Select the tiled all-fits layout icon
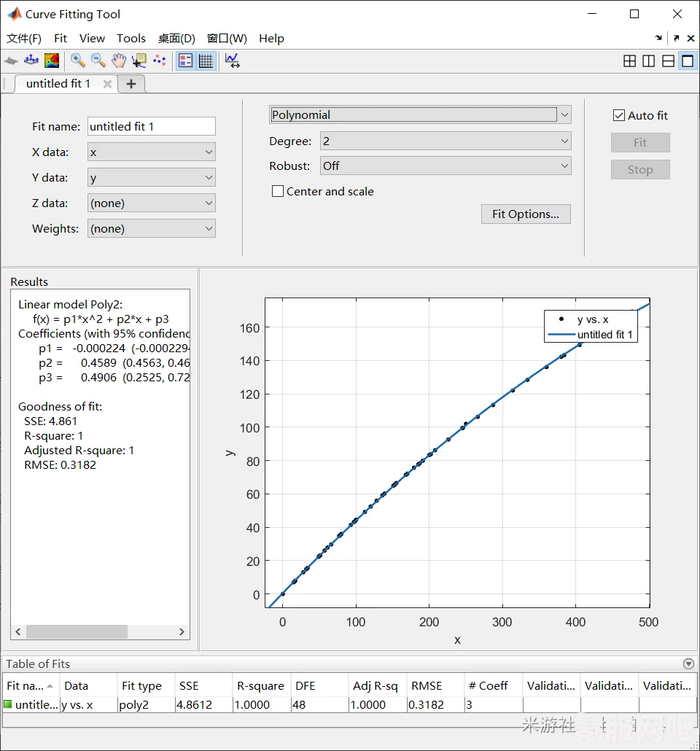The height and width of the screenshot is (751, 700). click(x=629, y=61)
